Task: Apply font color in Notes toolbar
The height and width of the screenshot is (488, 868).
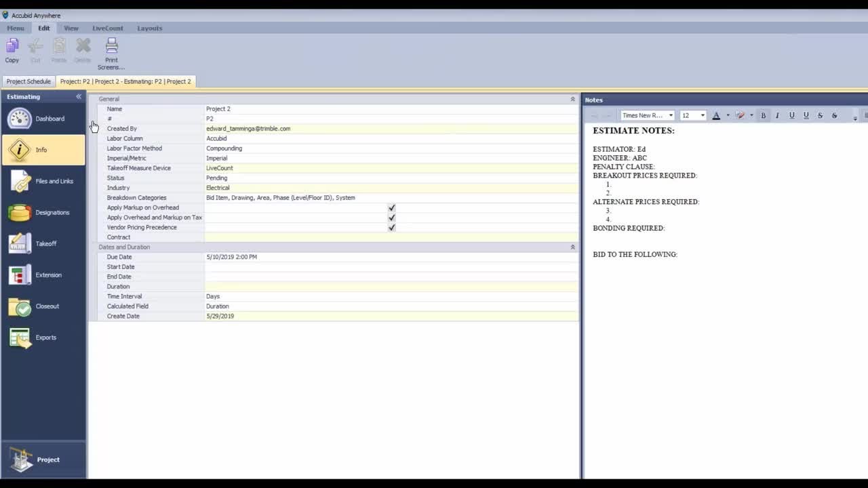Action: click(x=716, y=115)
